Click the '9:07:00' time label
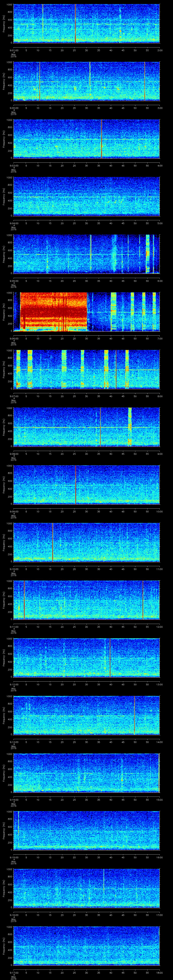173x980 pixels. (x=14, y=396)
